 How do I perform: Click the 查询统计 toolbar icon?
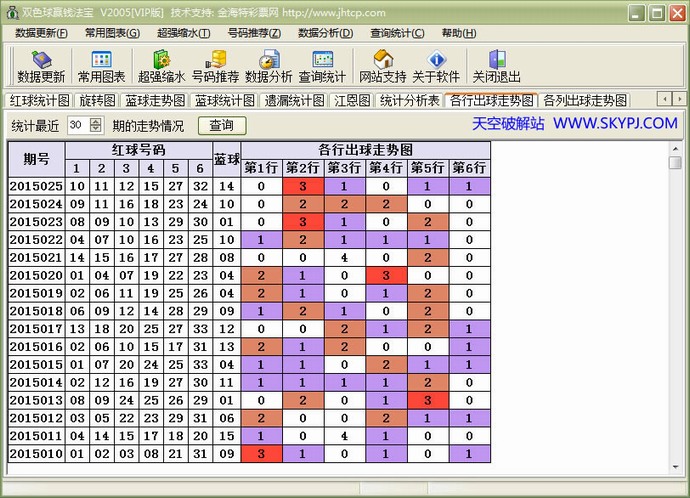click(x=322, y=66)
